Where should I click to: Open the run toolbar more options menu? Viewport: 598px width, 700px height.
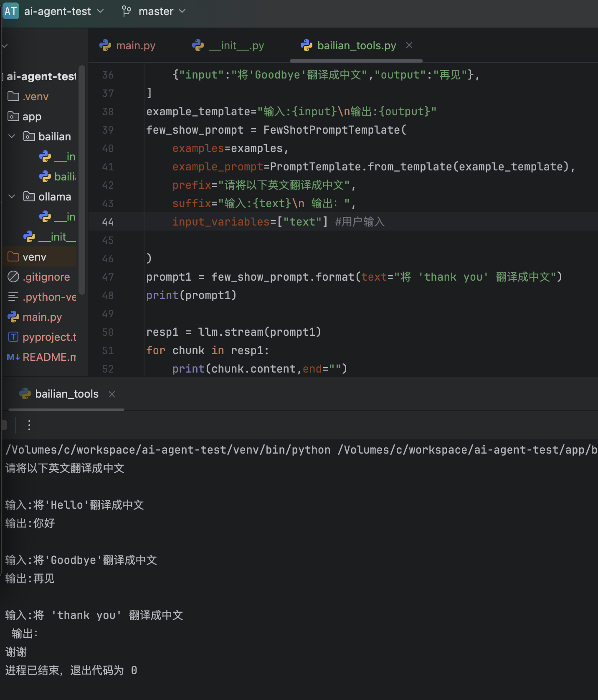pyautogui.click(x=29, y=425)
